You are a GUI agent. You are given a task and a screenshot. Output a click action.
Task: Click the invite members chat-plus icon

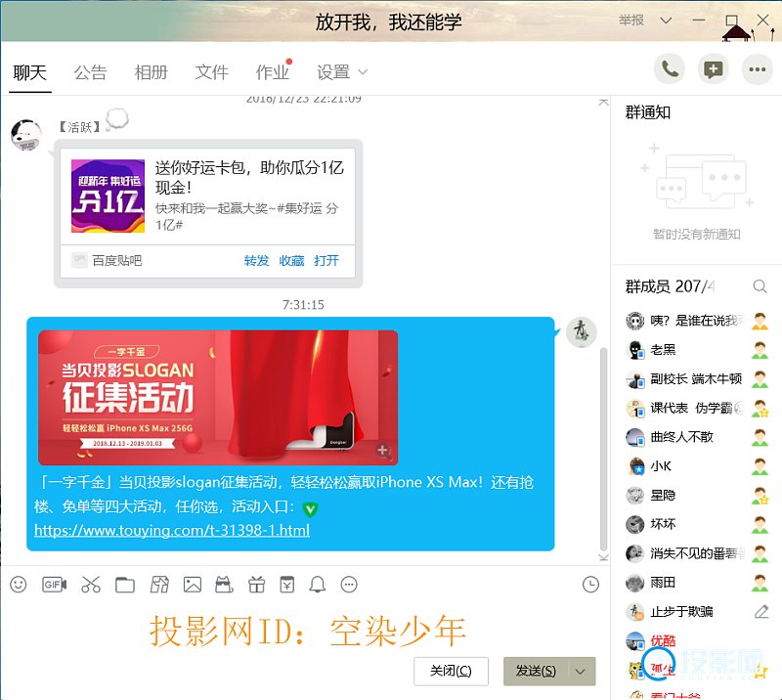click(714, 69)
